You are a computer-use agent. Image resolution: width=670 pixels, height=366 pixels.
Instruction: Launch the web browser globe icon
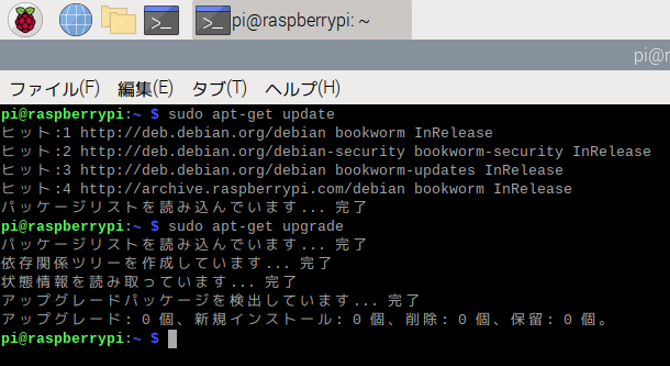(75, 20)
